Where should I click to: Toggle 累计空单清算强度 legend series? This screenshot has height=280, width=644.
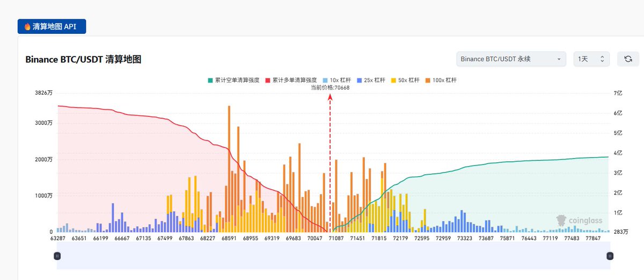pyautogui.click(x=233, y=80)
